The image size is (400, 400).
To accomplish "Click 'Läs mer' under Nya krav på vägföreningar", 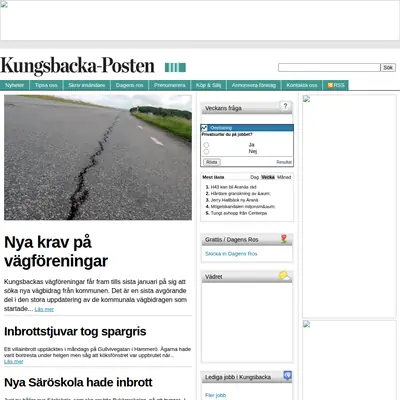I will click(44, 309).
